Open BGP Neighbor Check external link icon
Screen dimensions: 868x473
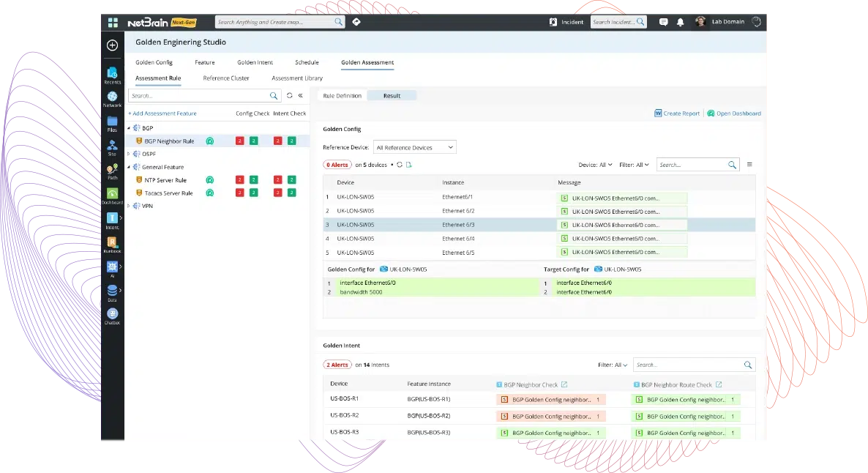pos(564,384)
